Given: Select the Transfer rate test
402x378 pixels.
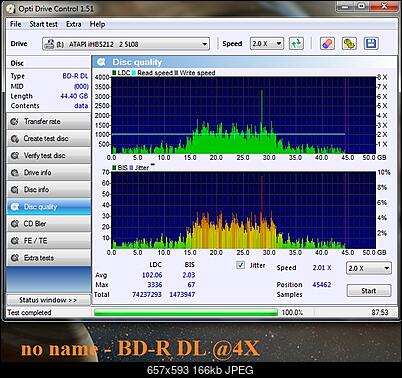Looking at the screenshot, I should pyautogui.click(x=49, y=121).
